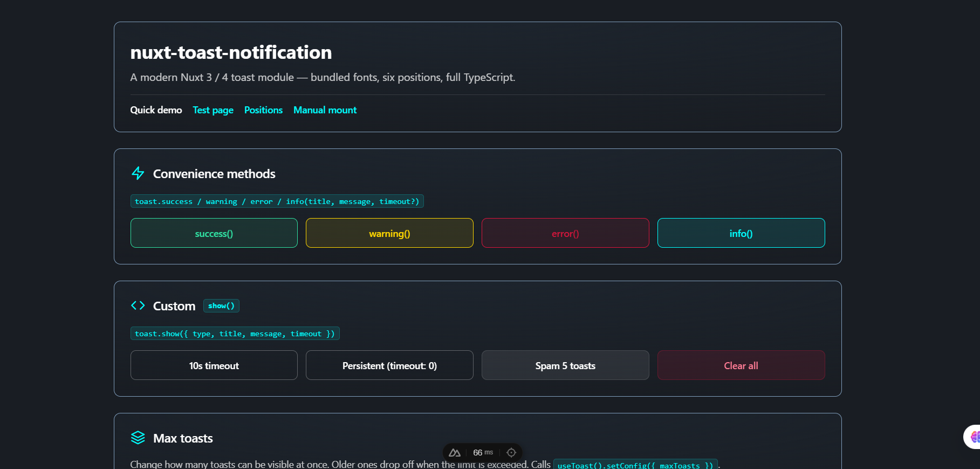Navigate to Manual mount

point(325,110)
